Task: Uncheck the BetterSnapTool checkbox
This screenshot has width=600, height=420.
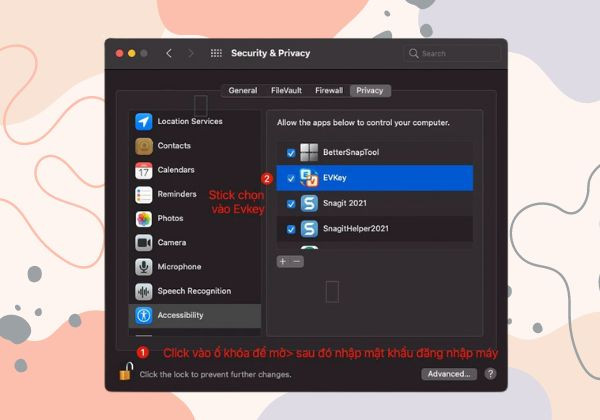Action: point(291,153)
